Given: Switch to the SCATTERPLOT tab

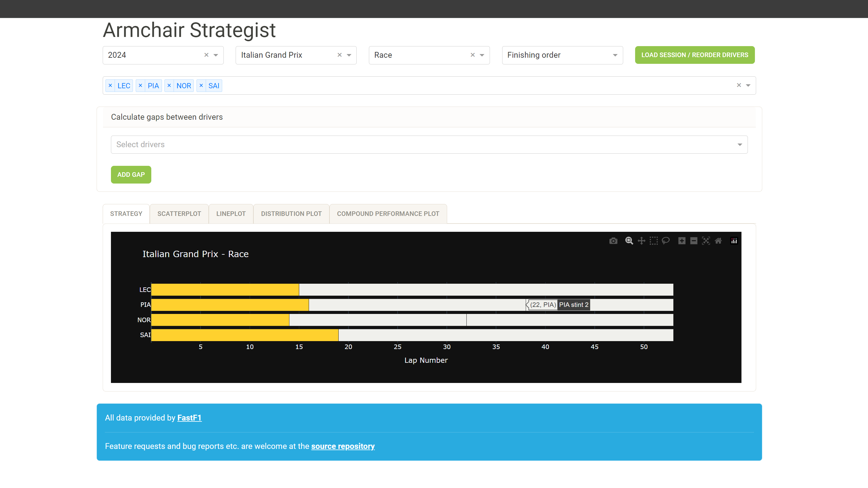Looking at the screenshot, I should (179, 213).
